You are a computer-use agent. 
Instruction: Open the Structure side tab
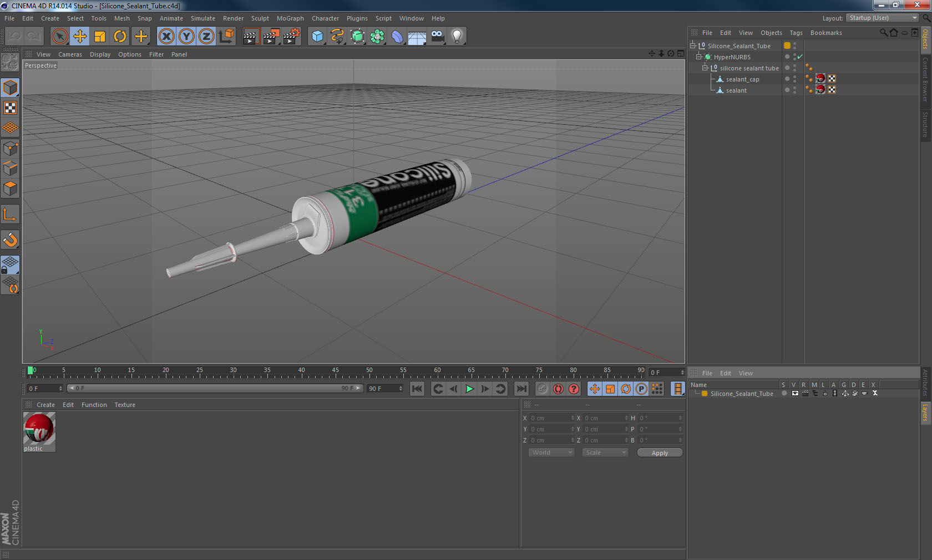925,124
